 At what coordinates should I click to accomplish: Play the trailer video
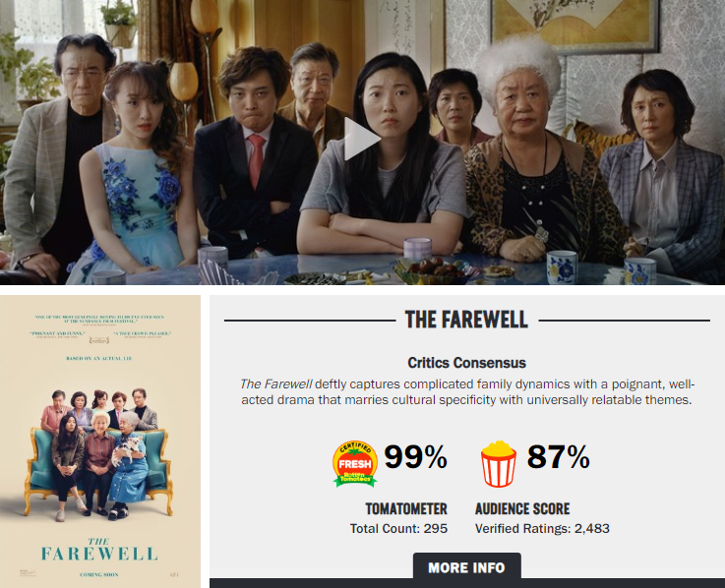pyautogui.click(x=362, y=139)
